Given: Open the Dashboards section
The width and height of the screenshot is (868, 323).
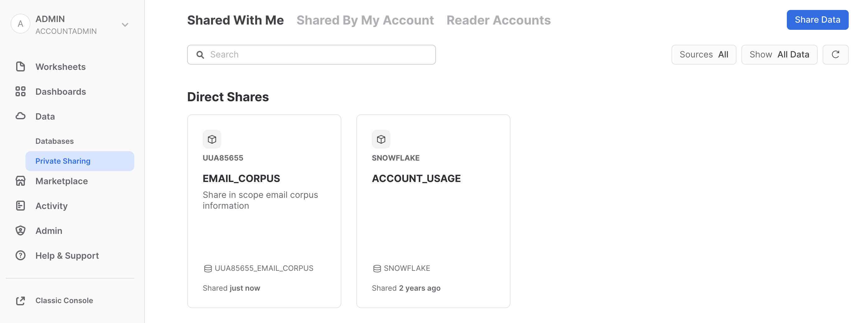Looking at the screenshot, I should click(x=61, y=91).
